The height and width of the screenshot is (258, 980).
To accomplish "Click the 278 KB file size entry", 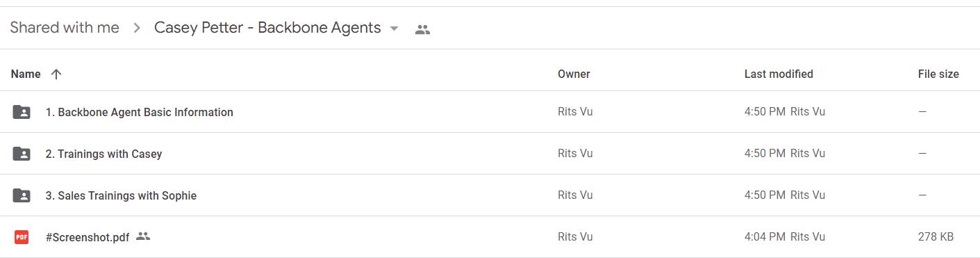I will point(936,237).
